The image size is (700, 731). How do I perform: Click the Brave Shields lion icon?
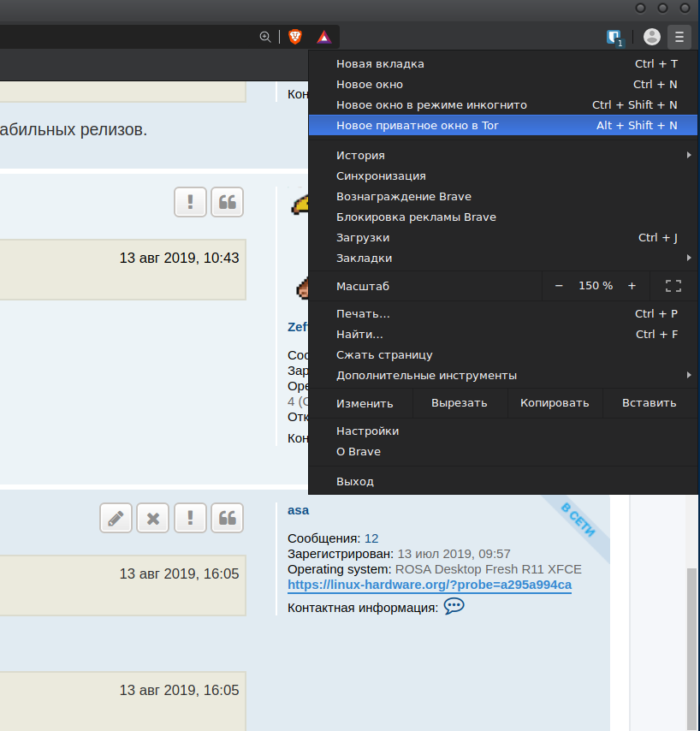pyautogui.click(x=295, y=37)
